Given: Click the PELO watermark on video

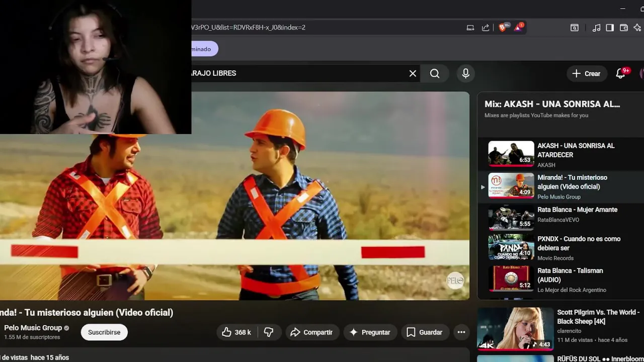Looking at the screenshot, I should tap(455, 281).
